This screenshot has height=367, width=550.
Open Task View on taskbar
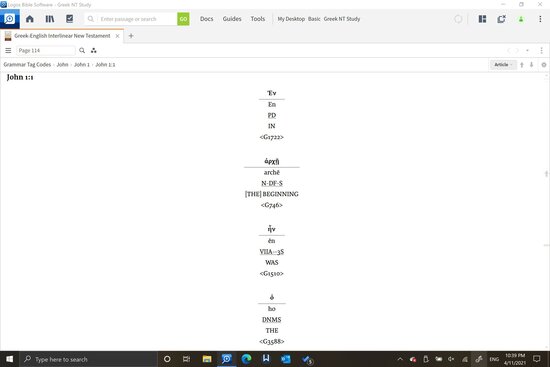187,359
